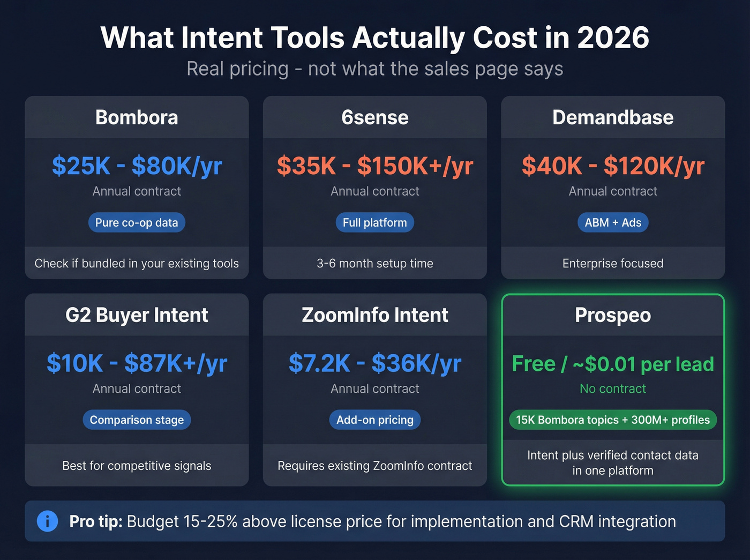
Task: Click the Bombora card header
Action: (x=137, y=117)
